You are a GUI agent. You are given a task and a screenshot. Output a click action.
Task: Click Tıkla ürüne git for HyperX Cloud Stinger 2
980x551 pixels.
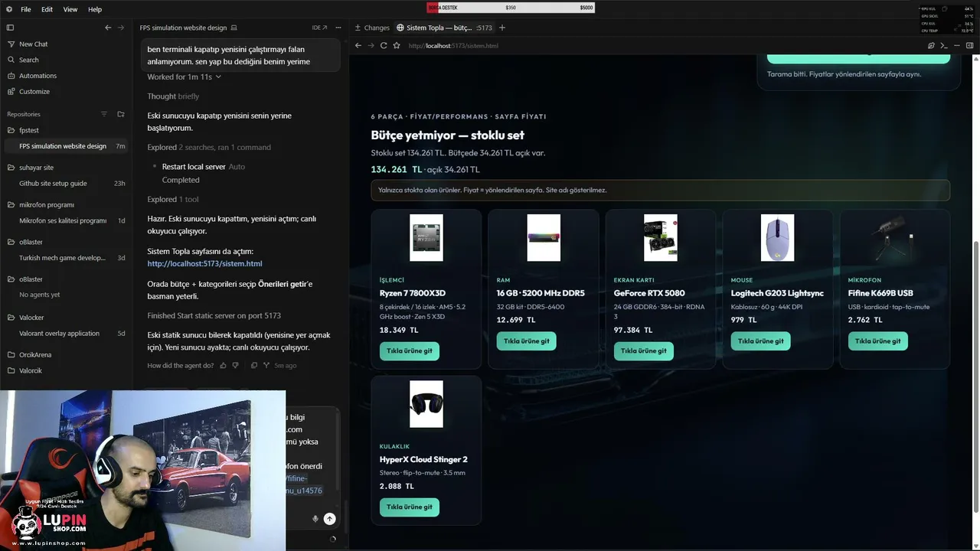click(x=409, y=507)
